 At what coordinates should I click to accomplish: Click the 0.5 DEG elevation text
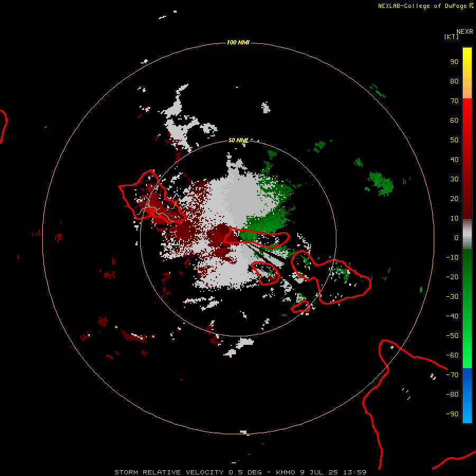[x=245, y=472]
